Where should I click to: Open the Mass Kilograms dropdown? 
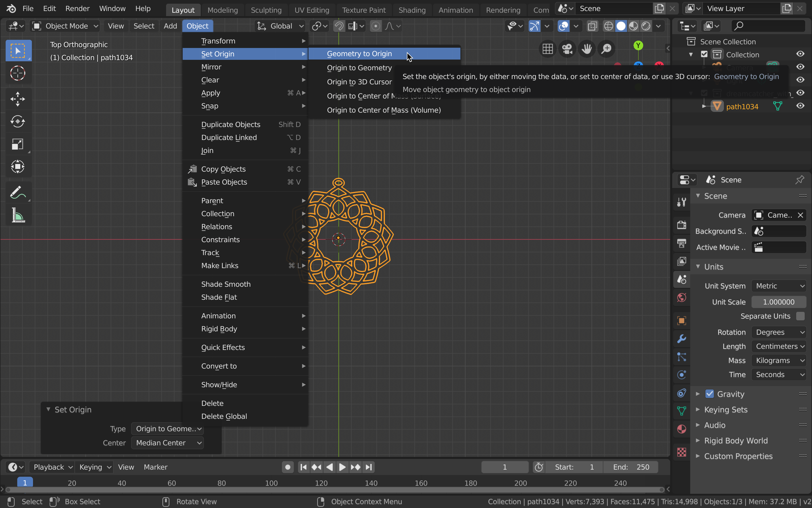click(x=779, y=360)
